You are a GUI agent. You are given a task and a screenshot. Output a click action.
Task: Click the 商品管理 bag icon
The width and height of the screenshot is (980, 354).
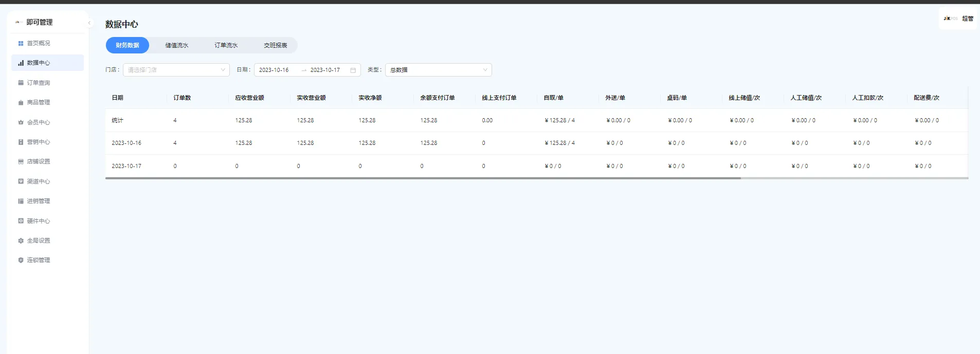click(x=21, y=102)
